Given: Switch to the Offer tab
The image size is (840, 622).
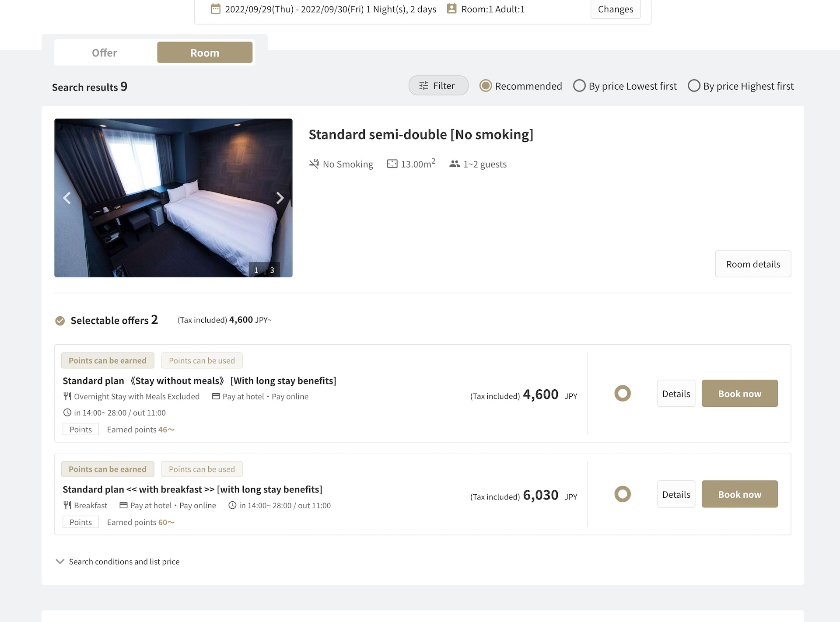Looking at the screenshot, I should point(105,53).
